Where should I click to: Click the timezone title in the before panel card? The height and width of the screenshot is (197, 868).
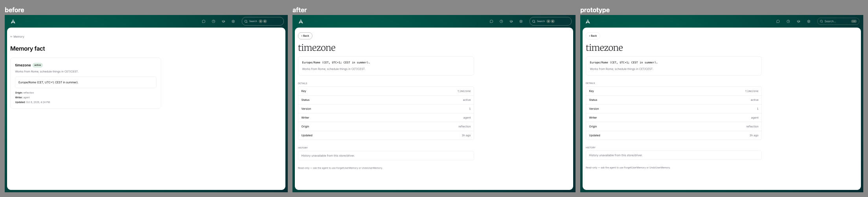23,65
